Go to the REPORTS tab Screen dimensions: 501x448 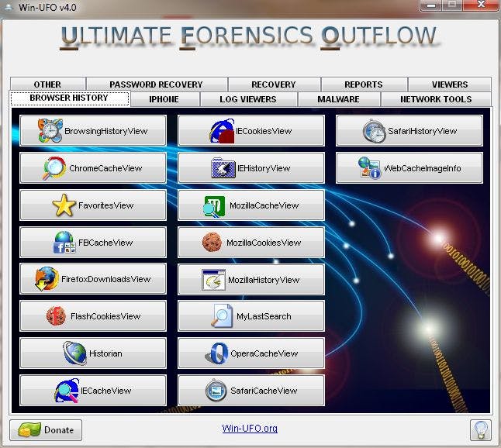click(364, 84)
